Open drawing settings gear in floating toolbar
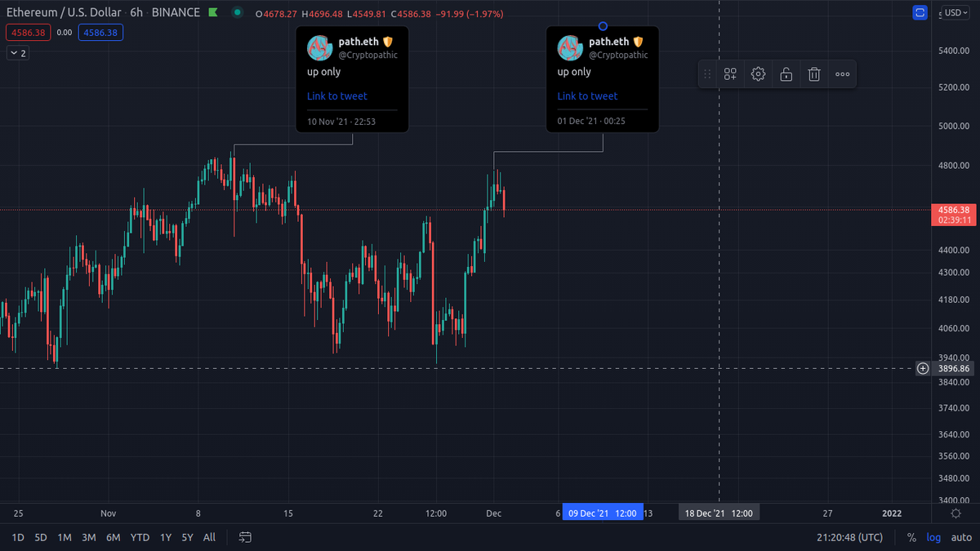This screenshot has width=980, height=551. [x=758, y=74]
